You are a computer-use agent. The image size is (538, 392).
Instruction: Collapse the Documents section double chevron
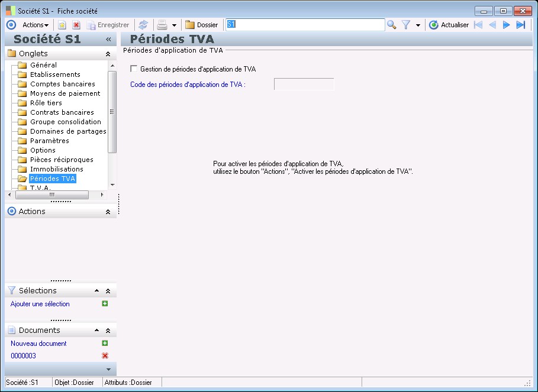[x=108, y=331]
